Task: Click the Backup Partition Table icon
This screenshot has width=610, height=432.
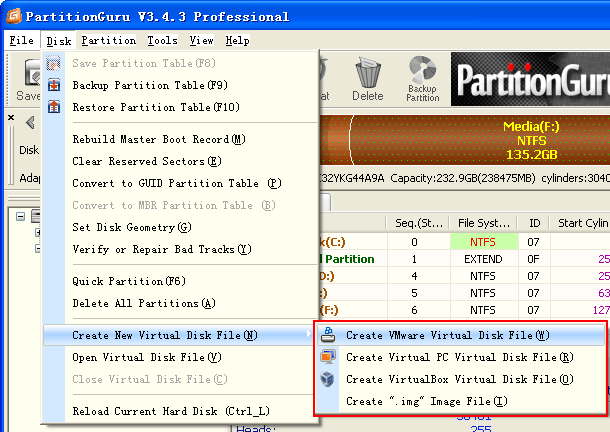Action: pos(54,85)
